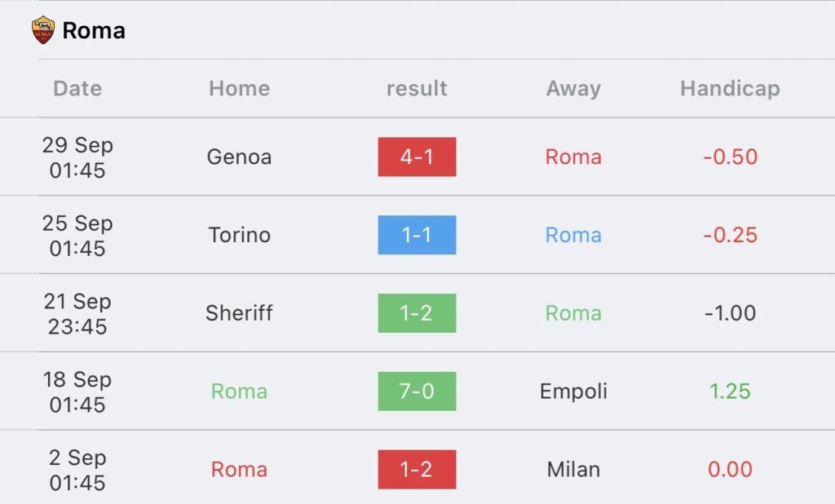This screenshot has width=835, height=504.
Task: Click the result column header
Action: (417, 88)
